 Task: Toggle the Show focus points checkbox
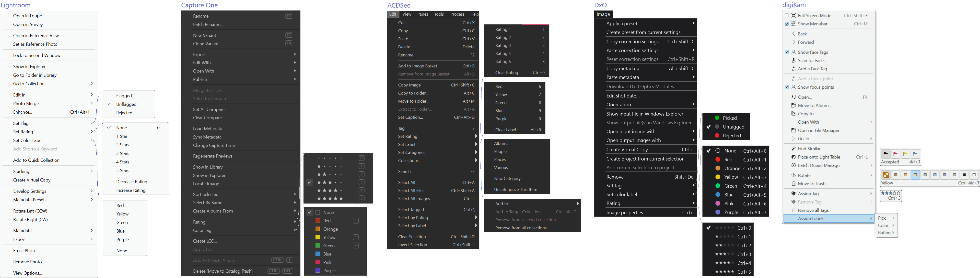(x=787, y=87)
